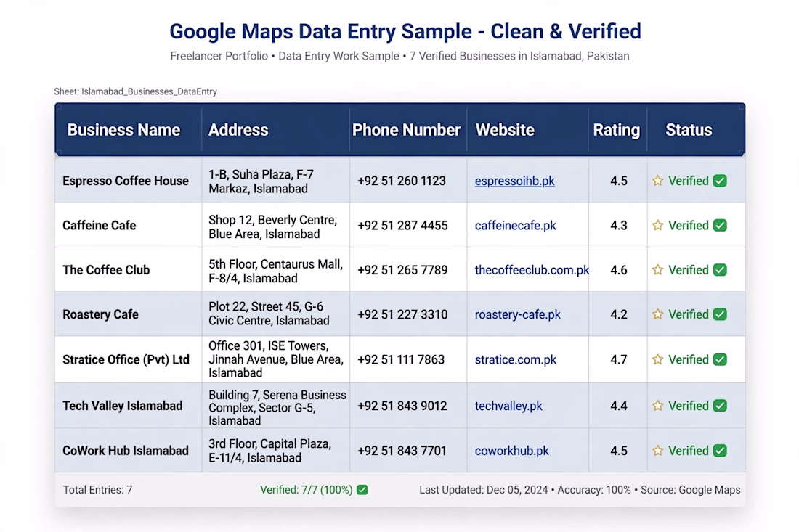The width and height of the screenshot is (799, 532).
Task: Visit thecoffeeclub.com.pk link
Action: tap(532, 270)
